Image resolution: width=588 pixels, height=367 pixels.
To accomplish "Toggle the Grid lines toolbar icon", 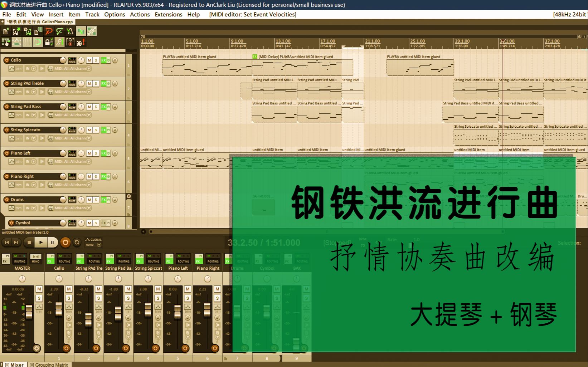I will pos(27,42).
